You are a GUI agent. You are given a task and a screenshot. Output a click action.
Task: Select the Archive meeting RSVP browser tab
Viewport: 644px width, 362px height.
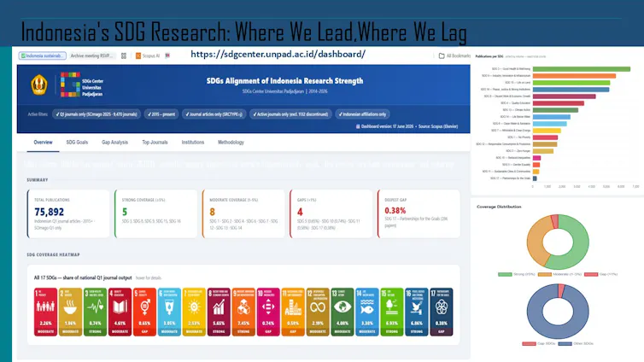point(91,55)
